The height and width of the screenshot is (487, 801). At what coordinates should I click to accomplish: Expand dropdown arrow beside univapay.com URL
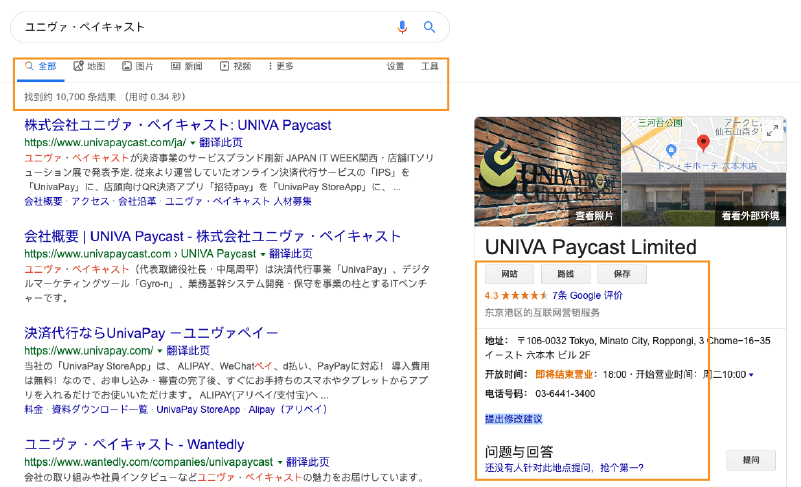(x=159, y=351)
